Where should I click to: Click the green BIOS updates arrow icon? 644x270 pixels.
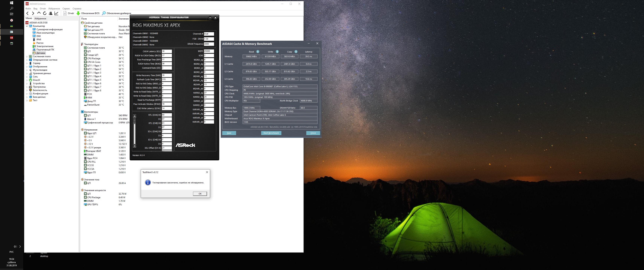click(78, 13)
